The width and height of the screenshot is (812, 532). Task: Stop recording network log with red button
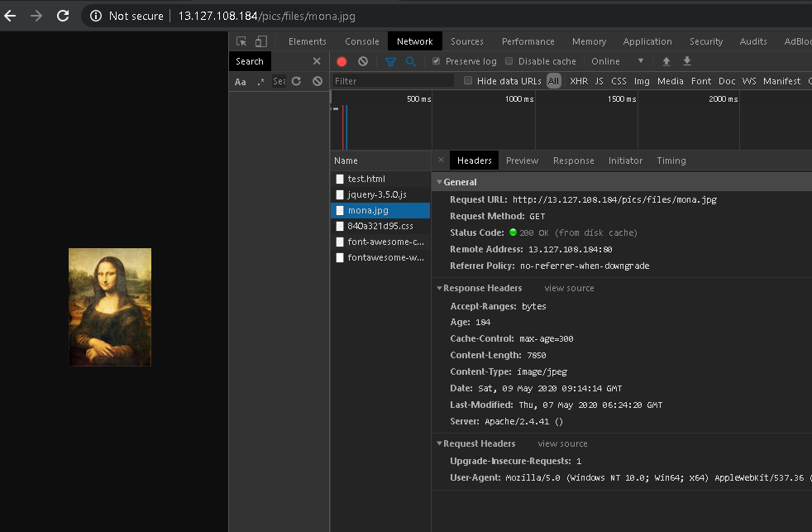[x=342, y=62]
